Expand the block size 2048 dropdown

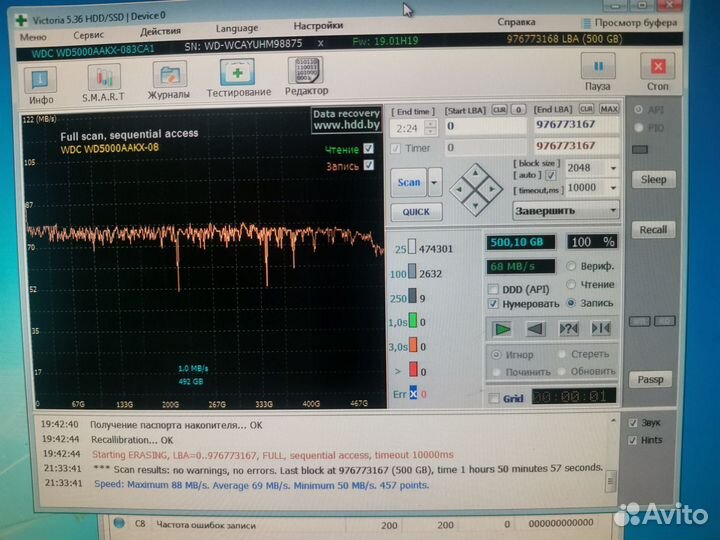point(612,169)
